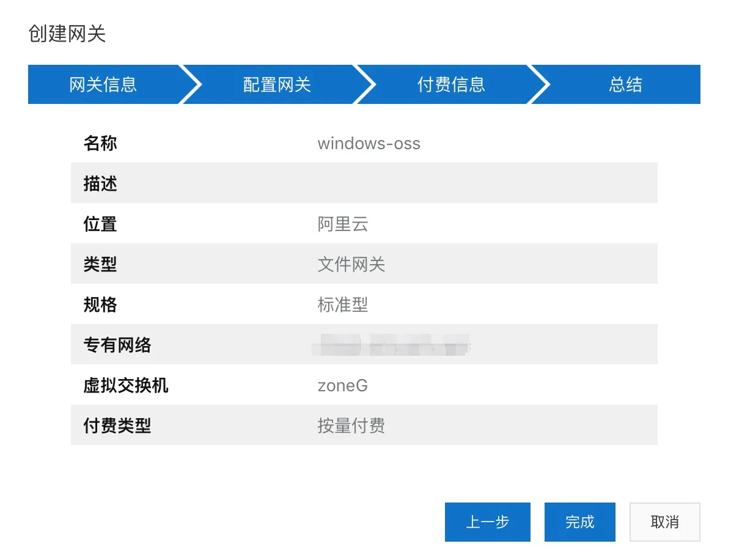Click the 名称 row label
This screenshot has height=560, width=731.
[100, 144]
